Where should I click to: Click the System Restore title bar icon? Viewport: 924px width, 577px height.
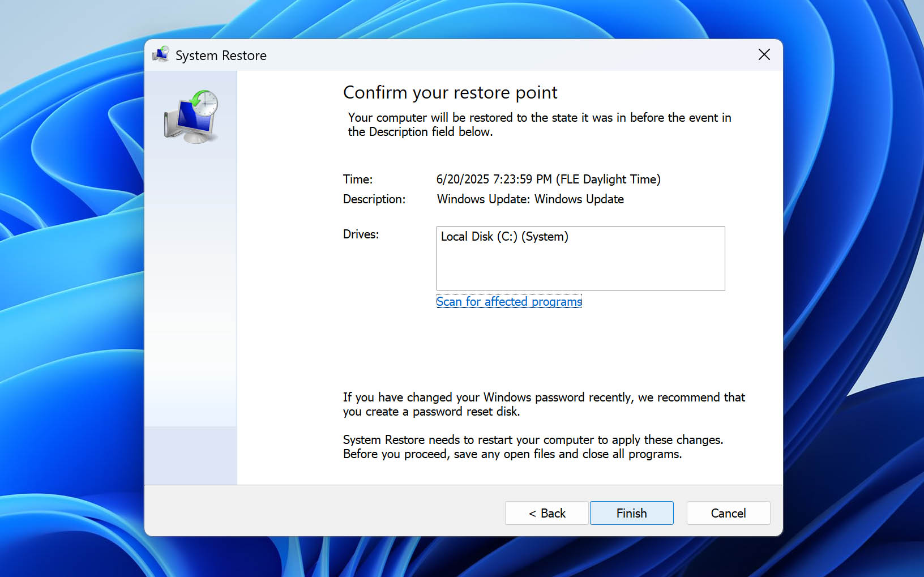tap(161, 54)
